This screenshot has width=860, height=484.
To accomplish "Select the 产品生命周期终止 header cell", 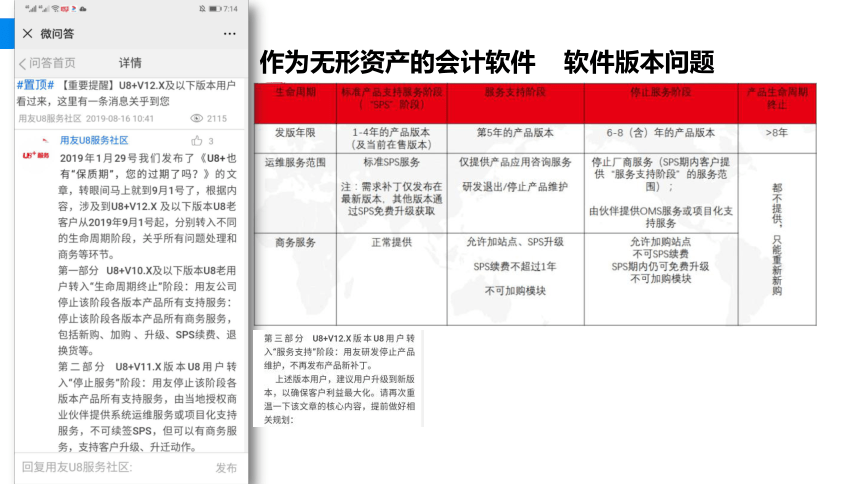I will click(777, 104).
